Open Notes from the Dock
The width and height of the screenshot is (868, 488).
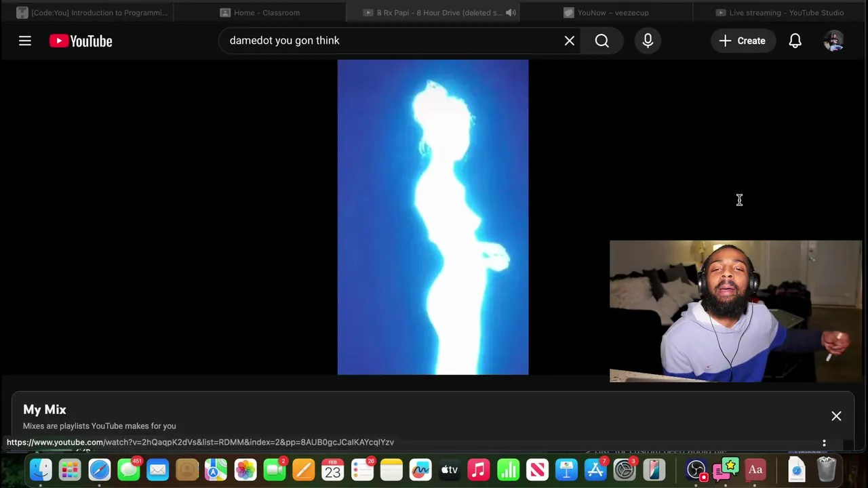point(391,470)
